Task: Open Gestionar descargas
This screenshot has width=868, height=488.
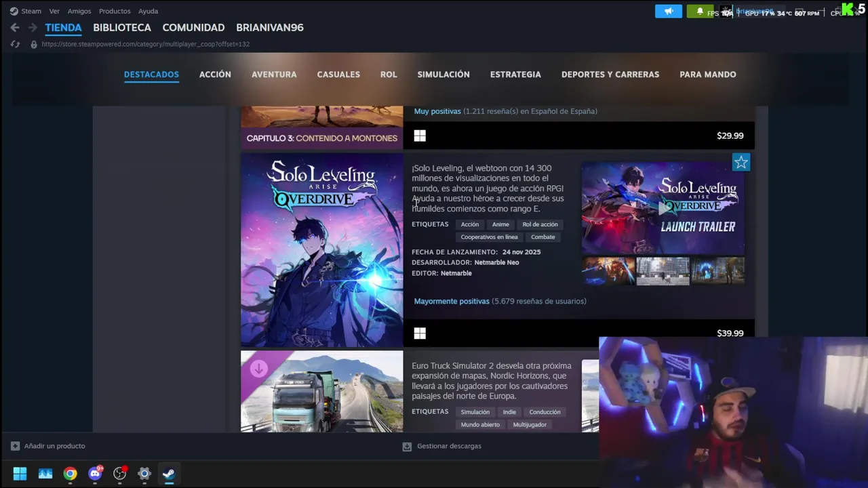Action: (442, 446)
